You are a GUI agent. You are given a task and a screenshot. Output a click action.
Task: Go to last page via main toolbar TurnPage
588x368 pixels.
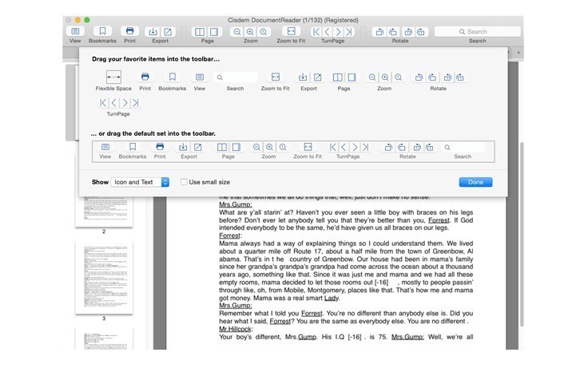[x=349, y=32]
